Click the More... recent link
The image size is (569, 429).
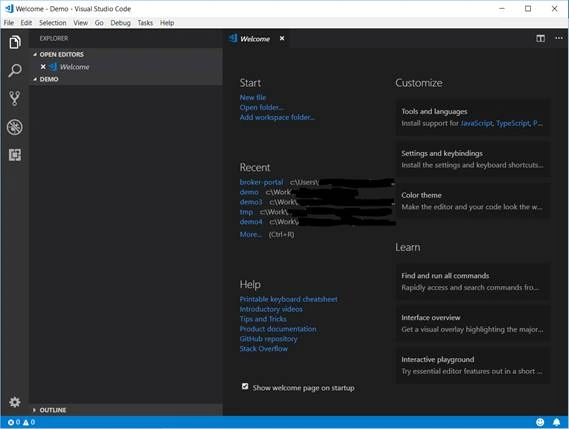[250, 234]
